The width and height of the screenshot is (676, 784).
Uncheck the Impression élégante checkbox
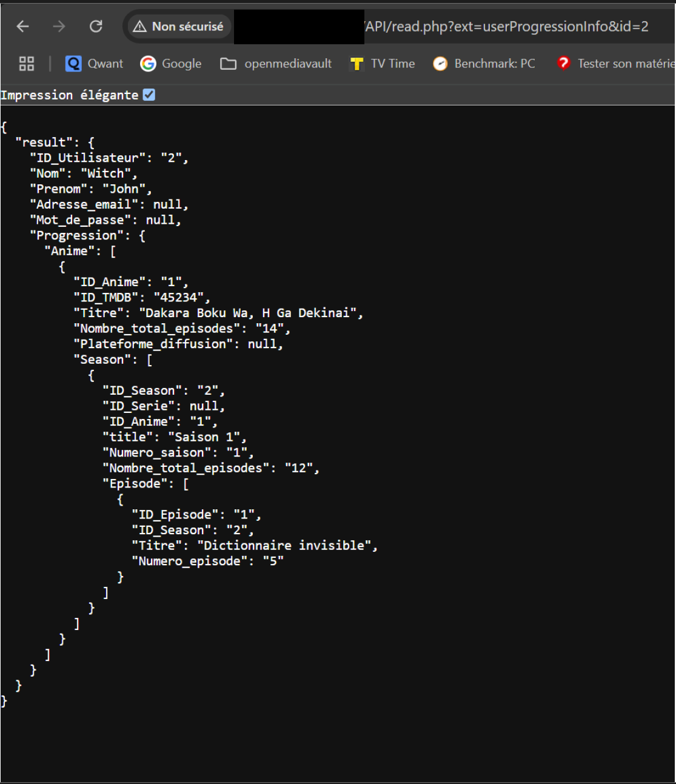point(149,95)
